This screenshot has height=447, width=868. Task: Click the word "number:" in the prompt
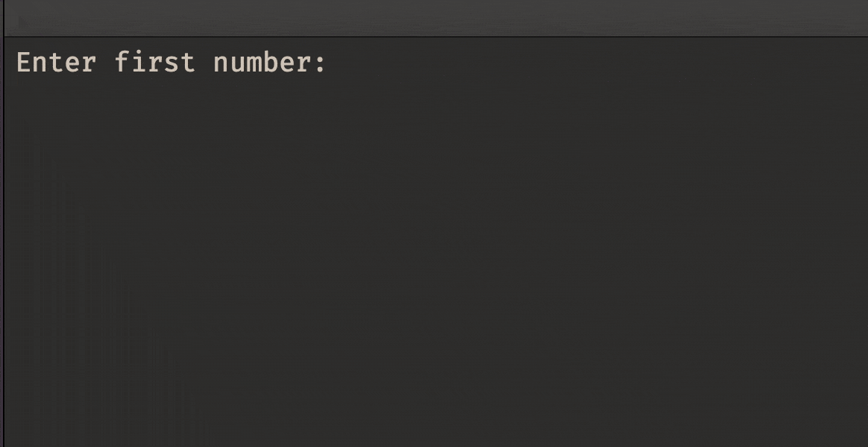(270, 63)
